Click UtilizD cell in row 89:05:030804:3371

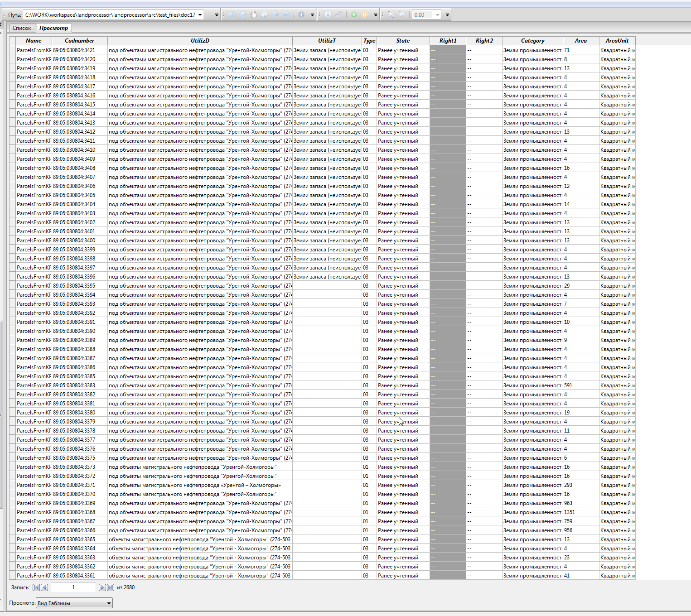pyautogui.click(x=200, y=485)
